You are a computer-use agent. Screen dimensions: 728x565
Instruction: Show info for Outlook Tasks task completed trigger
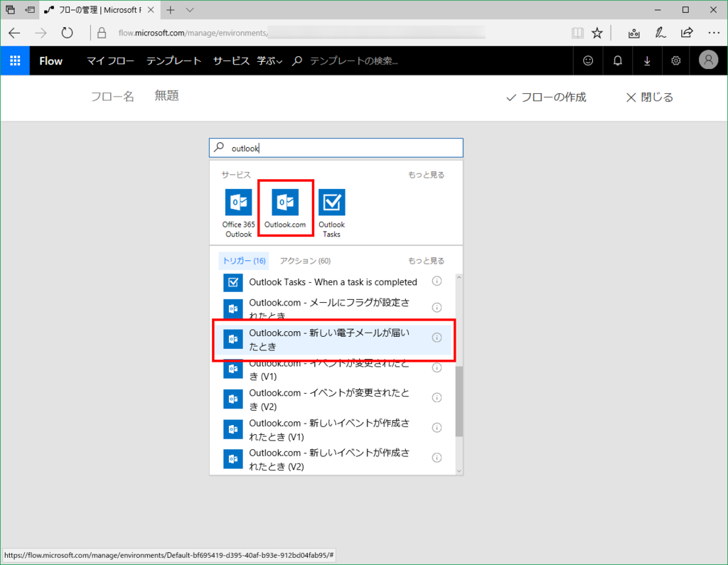pyautogui.click(x=437, y=281)
